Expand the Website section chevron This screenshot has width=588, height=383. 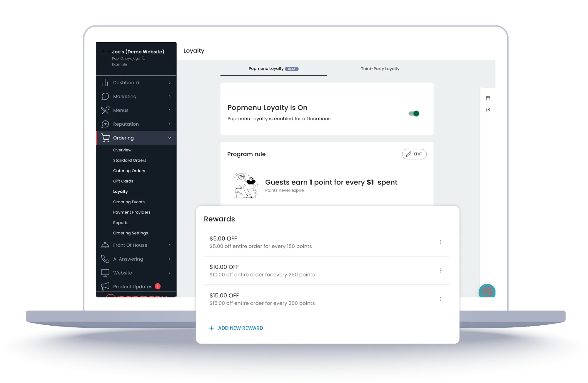click(170, 273)
